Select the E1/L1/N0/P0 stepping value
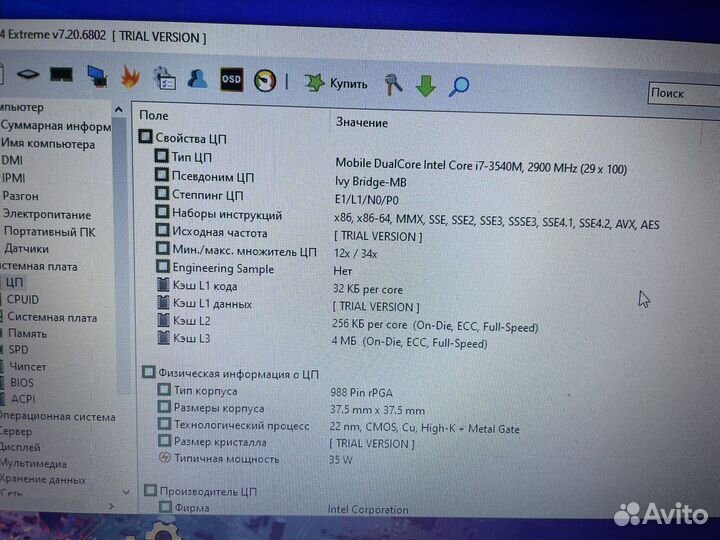Screen dimensions: 720x540 (366, 201)
